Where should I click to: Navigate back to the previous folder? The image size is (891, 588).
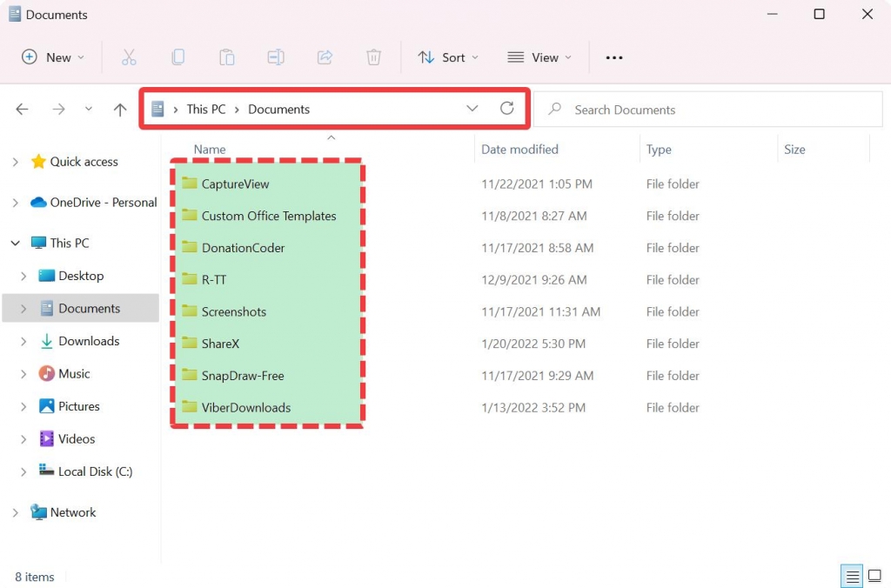coord(22,109)
